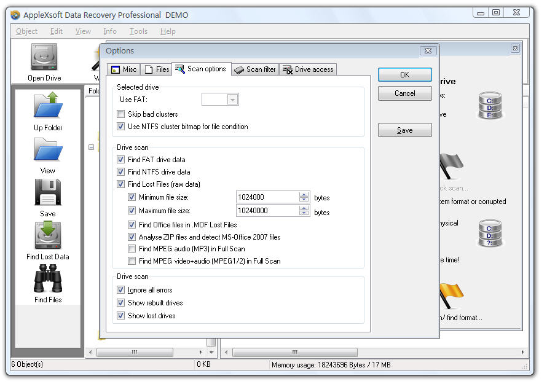
Task: Click the C: D: ?: physical drive icon
Action: [x=490, y=233]
